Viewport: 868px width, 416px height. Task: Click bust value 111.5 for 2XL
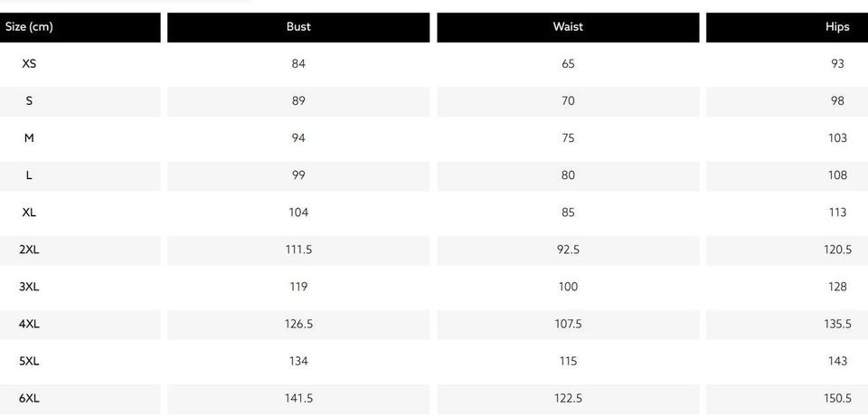click(298, 250)
